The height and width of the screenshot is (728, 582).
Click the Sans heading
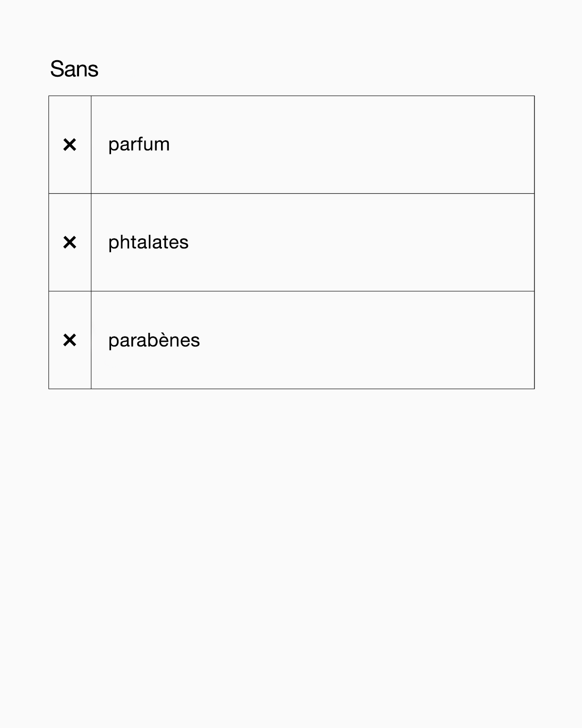[74, 69]
